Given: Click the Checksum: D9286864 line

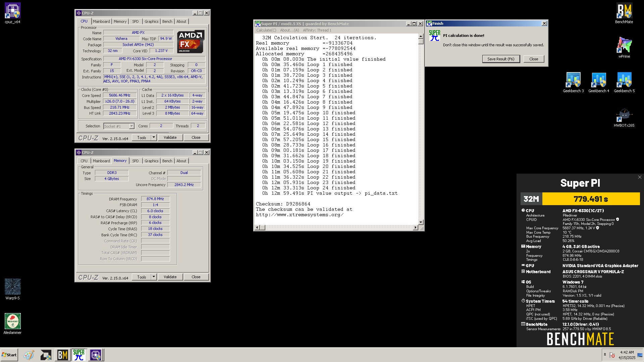Looking at the screenshot, I should click(x=283, y=204).
